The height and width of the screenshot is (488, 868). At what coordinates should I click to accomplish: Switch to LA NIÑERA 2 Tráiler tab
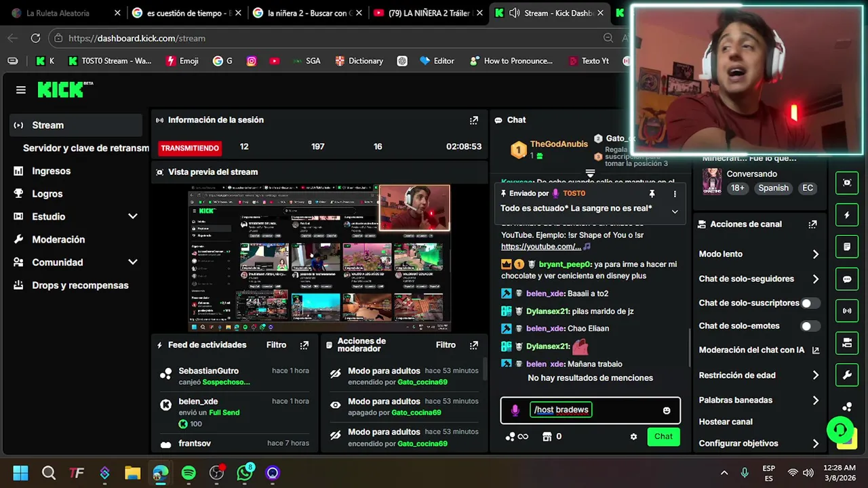pos(427,13)
